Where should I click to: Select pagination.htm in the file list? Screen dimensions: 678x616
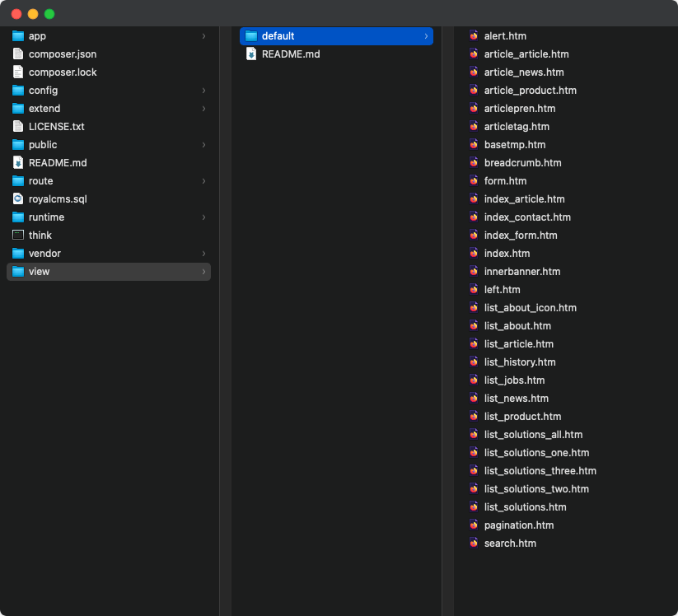[518, 525]
